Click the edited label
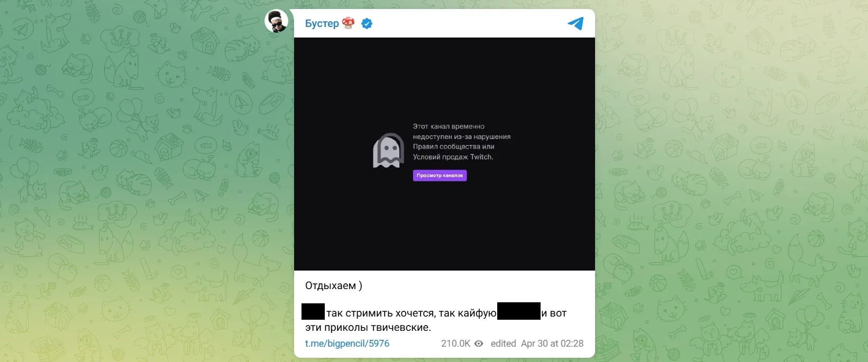Image resolution: width=868 pixels, height=362 pixels. tap(503, 344)
